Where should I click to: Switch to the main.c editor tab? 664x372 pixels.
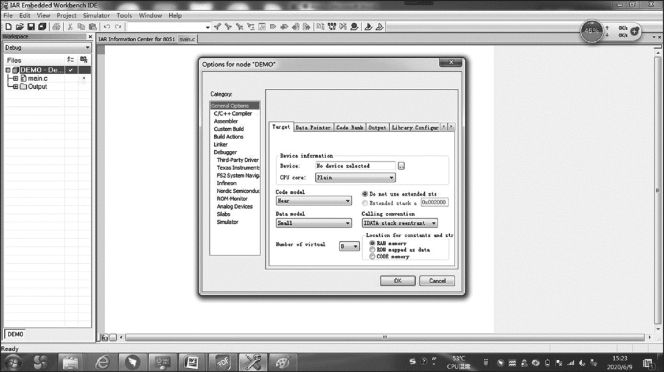tap(187, 39)
